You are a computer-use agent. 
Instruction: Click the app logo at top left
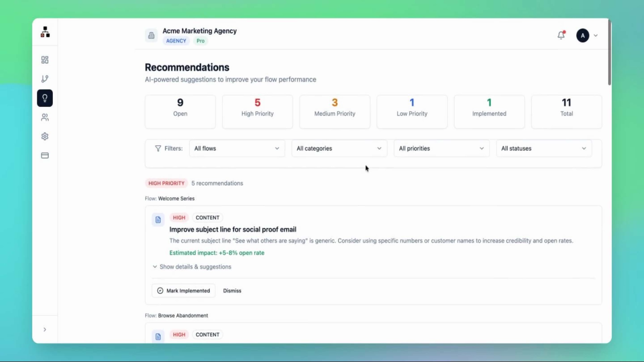pyautogui.click(x=45, y=32)
